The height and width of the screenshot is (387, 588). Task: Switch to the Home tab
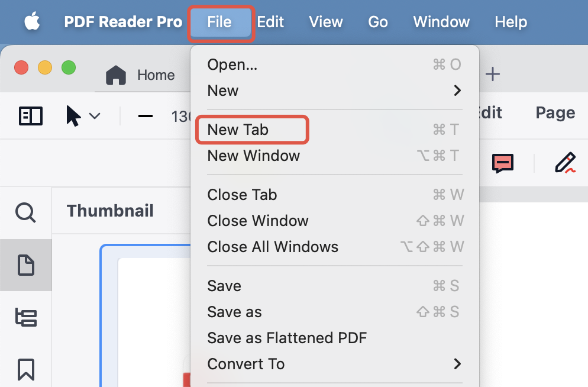pos(141,75)
